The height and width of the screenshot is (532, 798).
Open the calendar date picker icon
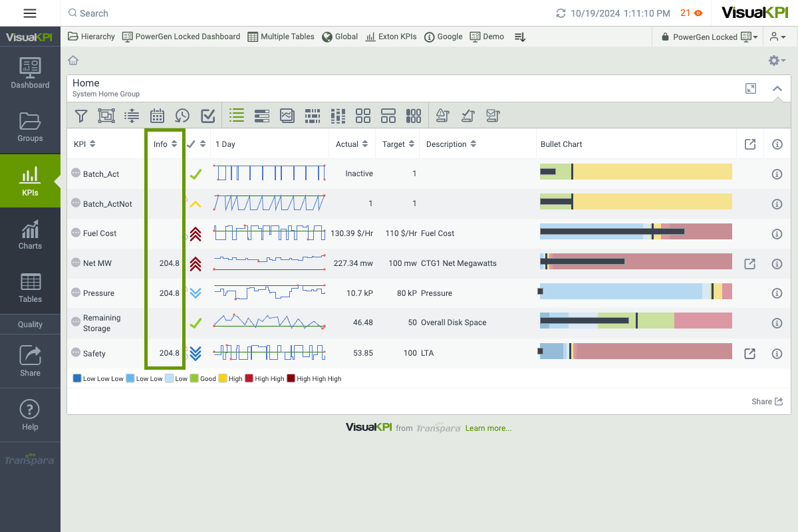point(157,116)
